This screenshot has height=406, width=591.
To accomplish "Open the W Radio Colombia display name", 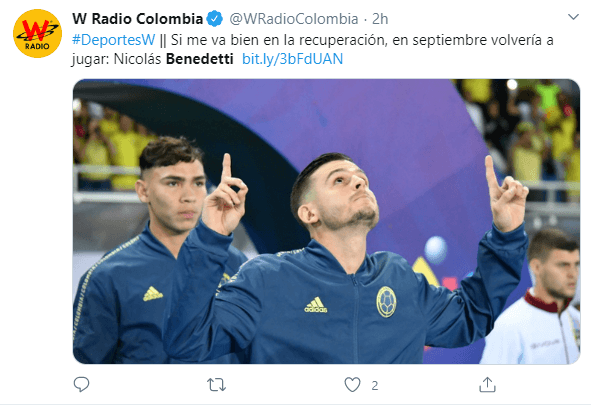I will point(138,19).
